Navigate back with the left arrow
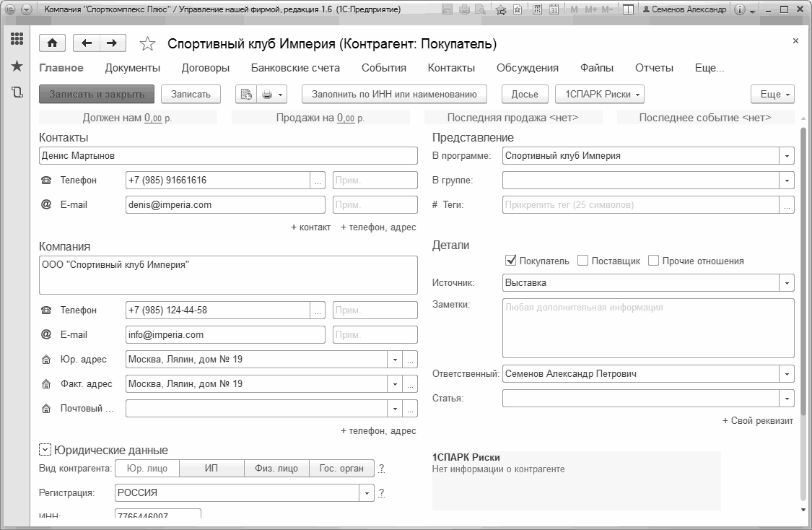The image size is (812, 530). click(87, 43)
